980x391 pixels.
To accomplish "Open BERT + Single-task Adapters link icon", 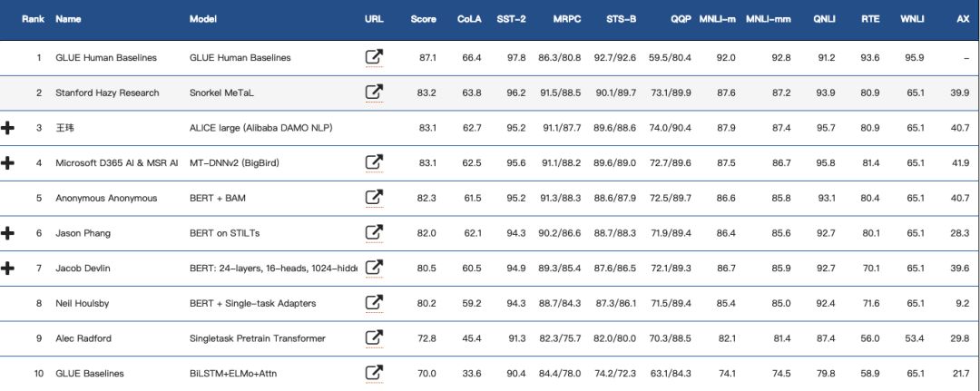I will pyautogui.click(x=373, y=303).
